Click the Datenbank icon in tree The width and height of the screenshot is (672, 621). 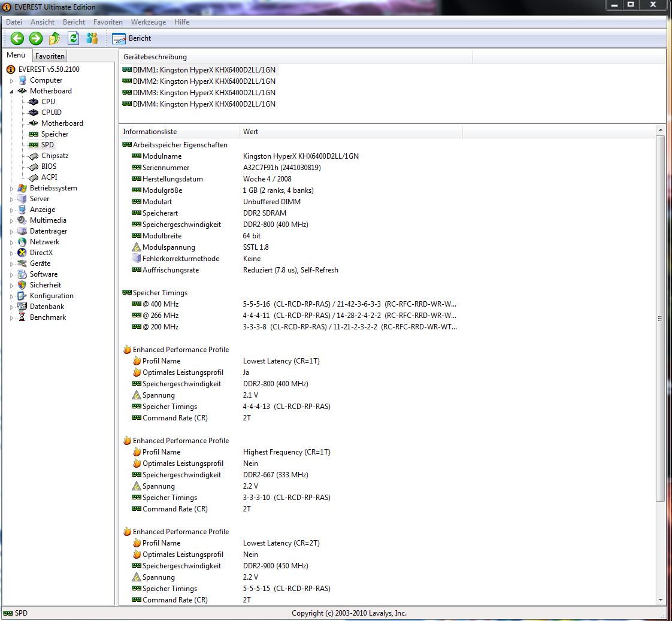pyautogui.click(x=22, y=307)
